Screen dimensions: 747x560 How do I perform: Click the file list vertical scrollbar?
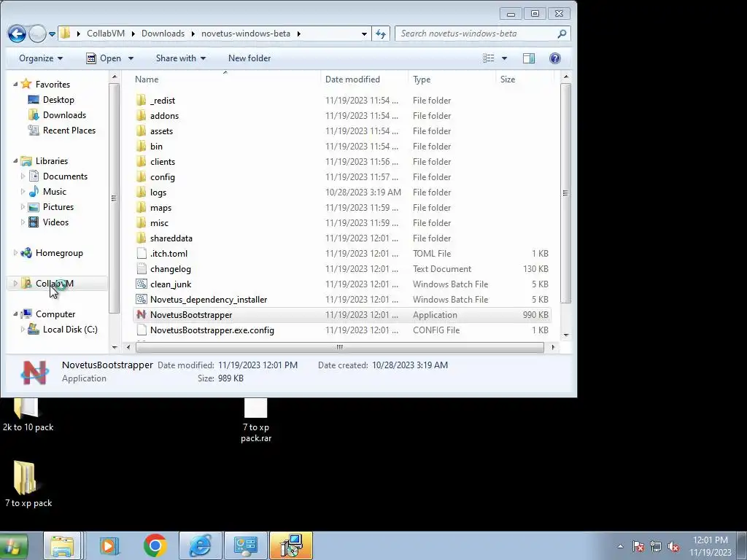tap(565, 192)
